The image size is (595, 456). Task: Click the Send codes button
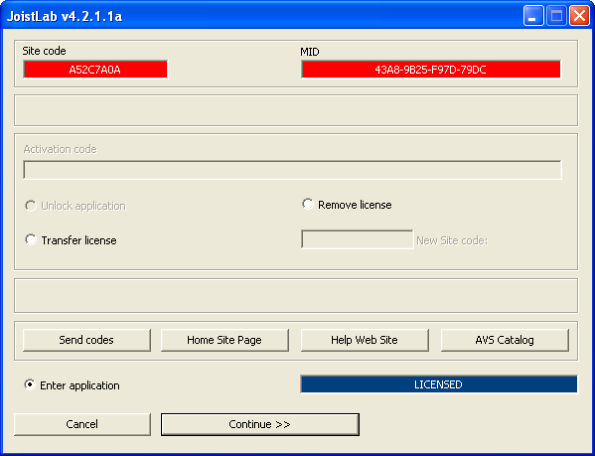[x=87, y=340]
